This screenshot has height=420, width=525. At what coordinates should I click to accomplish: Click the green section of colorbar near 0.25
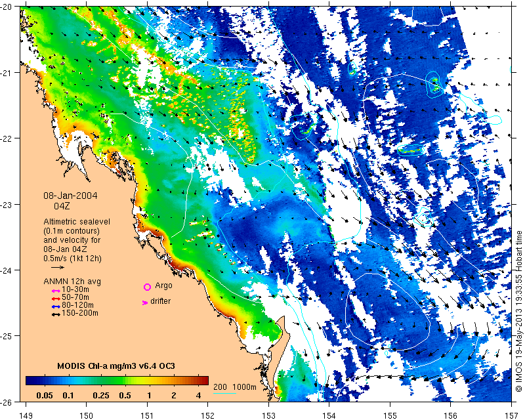101,381
